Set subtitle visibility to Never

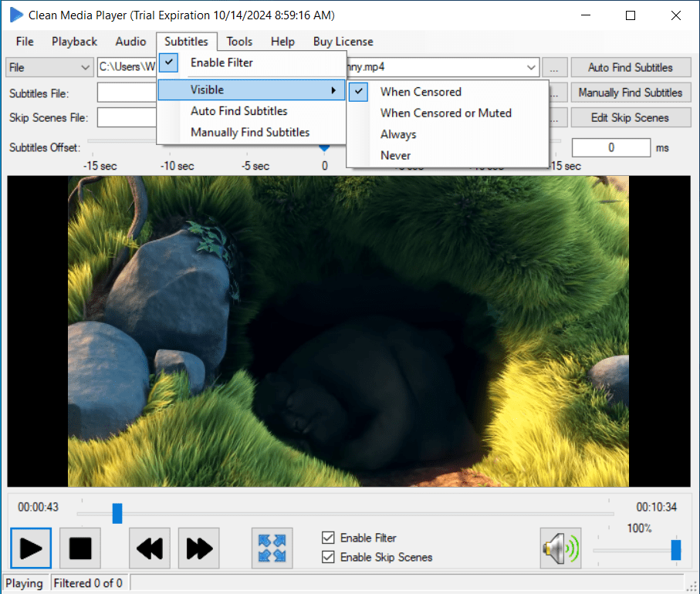(x=448, y=155)
